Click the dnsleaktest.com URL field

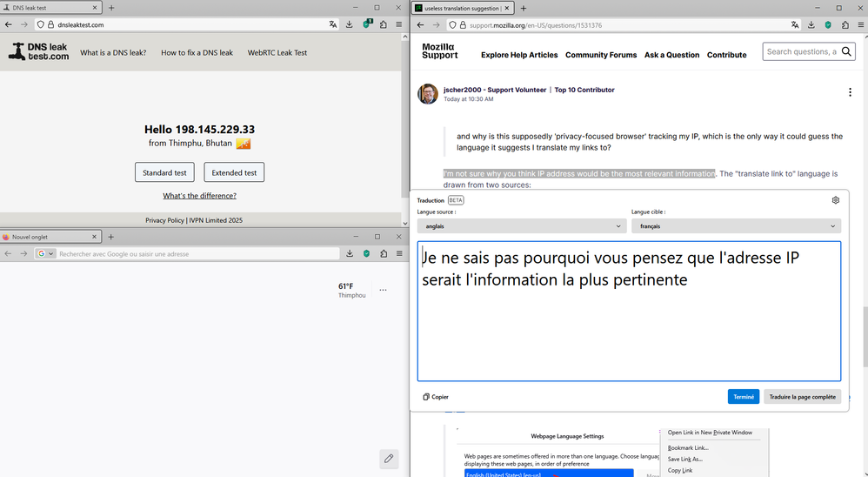pyautogui.click(x=188, y=24)
